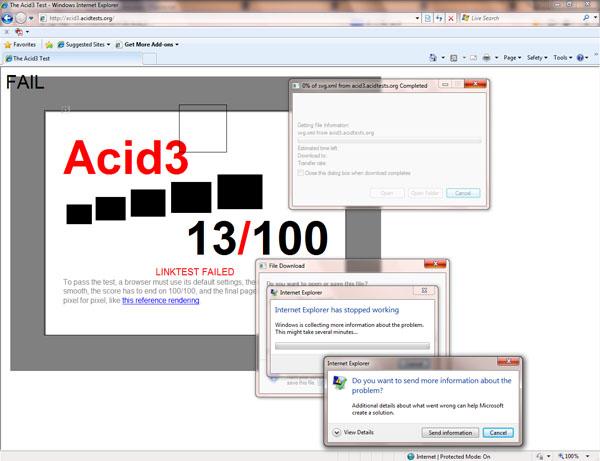Click the Help question-mark icon
The height and width of the screenshot is (461, 600).
coord(580,58)
